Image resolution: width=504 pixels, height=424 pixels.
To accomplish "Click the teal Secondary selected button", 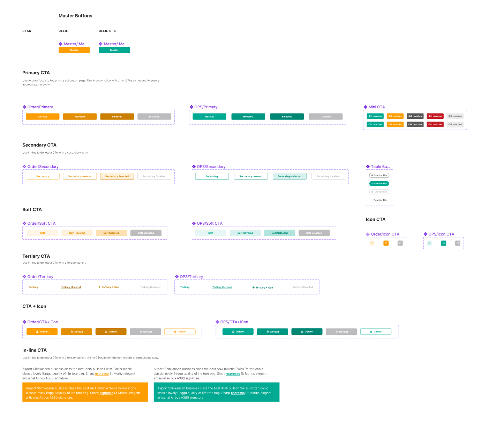I will 289,176.
